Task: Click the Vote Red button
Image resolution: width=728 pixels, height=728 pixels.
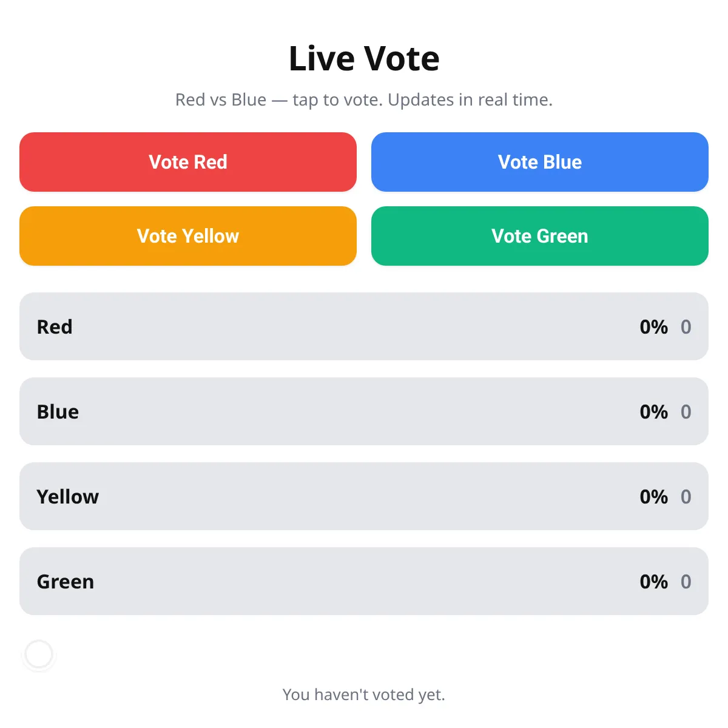Action: (188, 162)
